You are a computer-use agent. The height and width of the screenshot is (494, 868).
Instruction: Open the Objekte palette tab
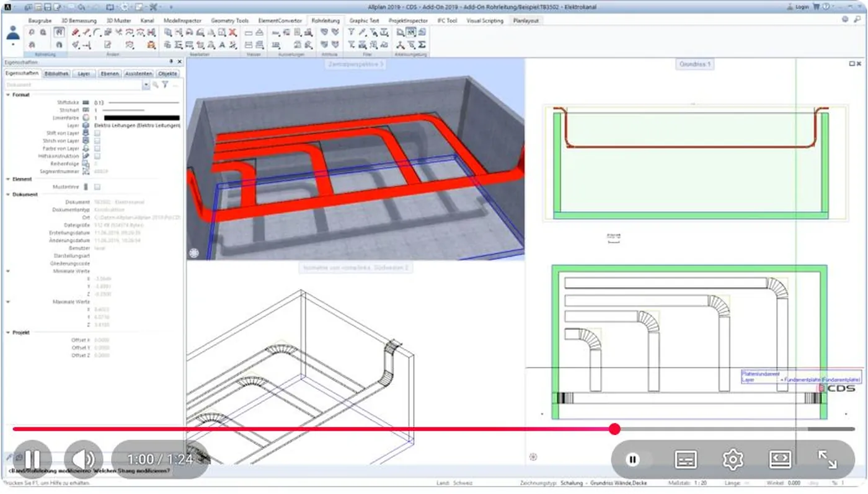tap(167, 73)
